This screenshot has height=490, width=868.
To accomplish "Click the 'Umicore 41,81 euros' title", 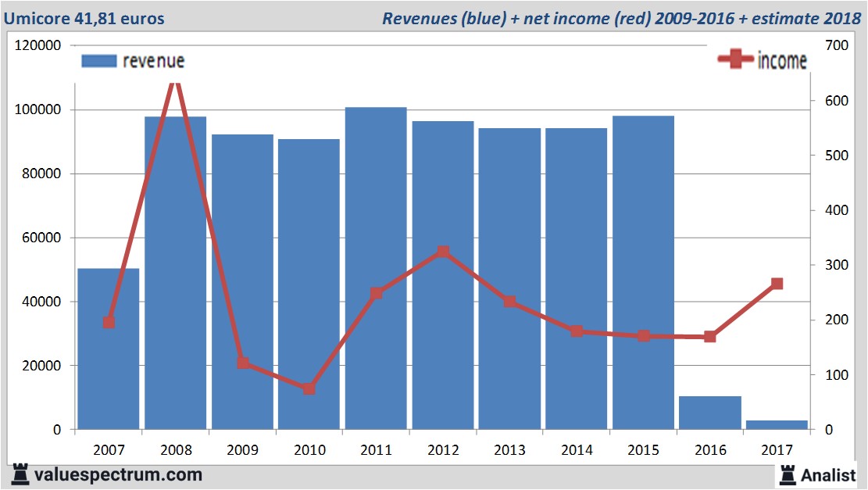I will point(84,18).
